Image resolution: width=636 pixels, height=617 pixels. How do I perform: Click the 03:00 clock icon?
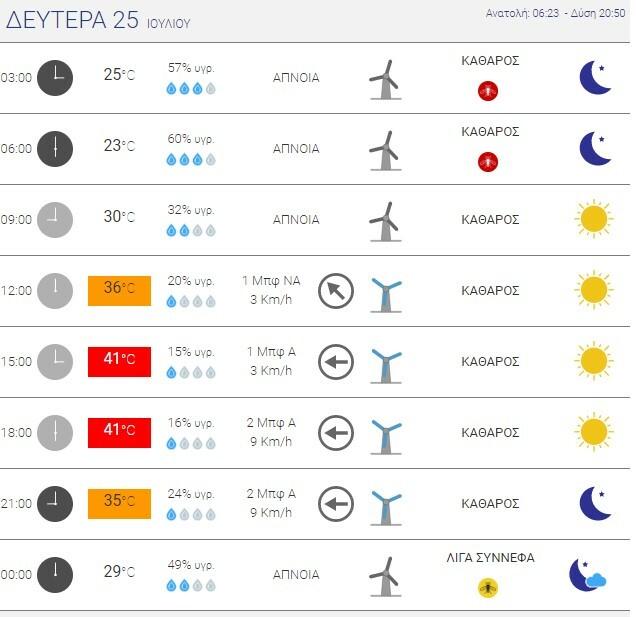coord(55,78)
